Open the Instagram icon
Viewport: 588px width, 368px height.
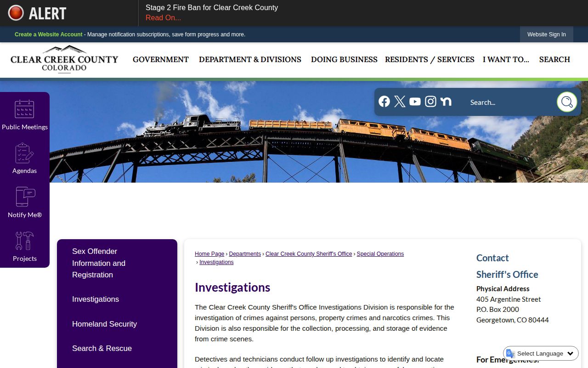coord(430,102)
